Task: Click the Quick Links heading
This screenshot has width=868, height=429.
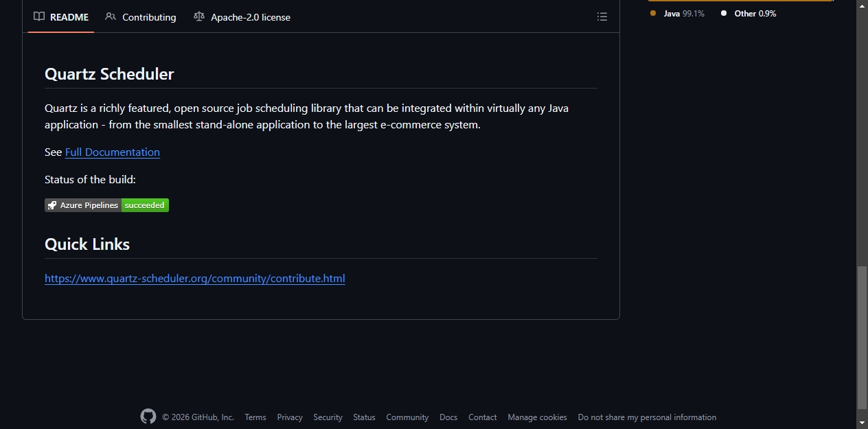Action: pos(87,244)
